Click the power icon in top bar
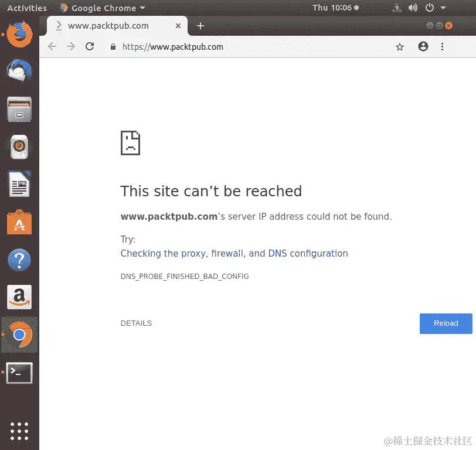The height and width of the screenshot is (450, 476). [x=429, y=8]
